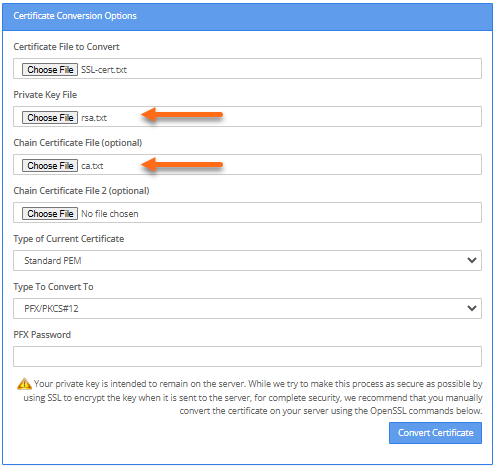Click the Convert Certificate button
Screen dimensions: 496x467
(435, 433)
